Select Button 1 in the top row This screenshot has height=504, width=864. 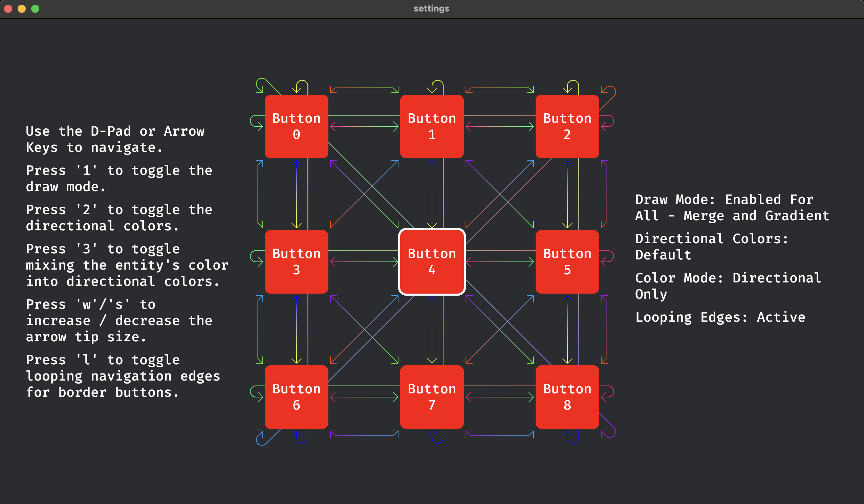(x=432, y=127)
